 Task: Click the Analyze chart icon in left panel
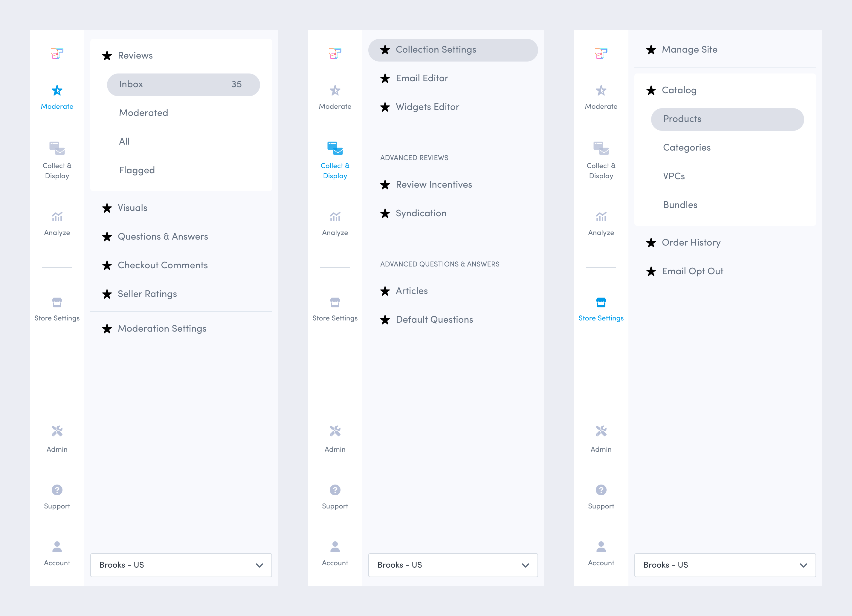click(x=57, y=217)
